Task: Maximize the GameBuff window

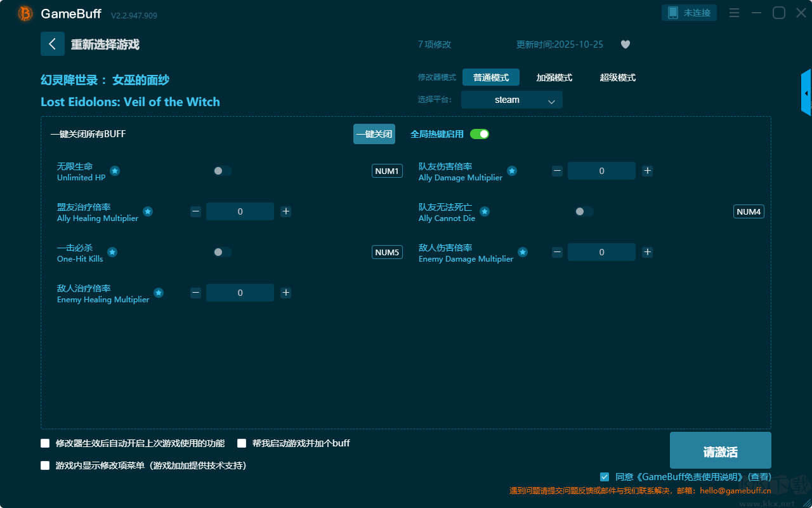Action: click(779, 13)
